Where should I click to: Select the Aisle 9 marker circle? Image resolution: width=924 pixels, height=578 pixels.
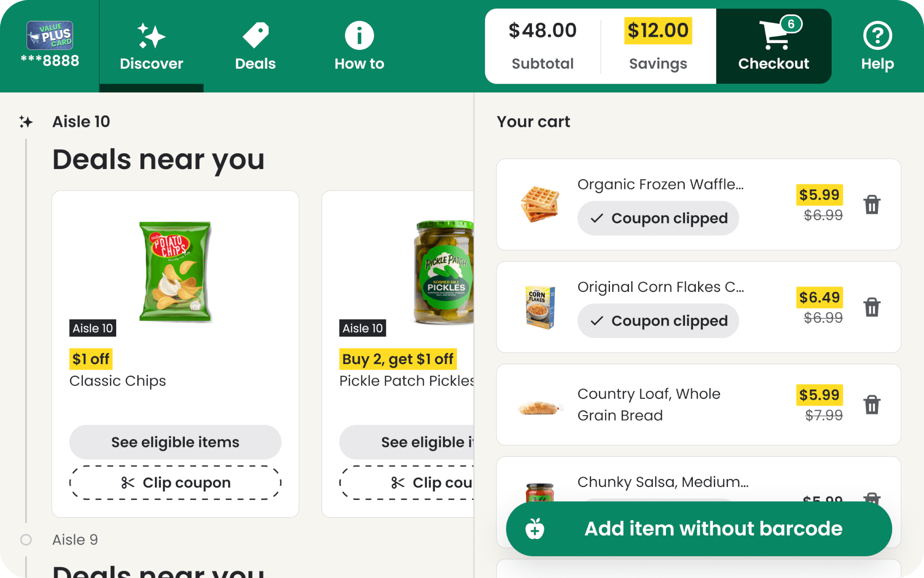[x=26, y=540]
